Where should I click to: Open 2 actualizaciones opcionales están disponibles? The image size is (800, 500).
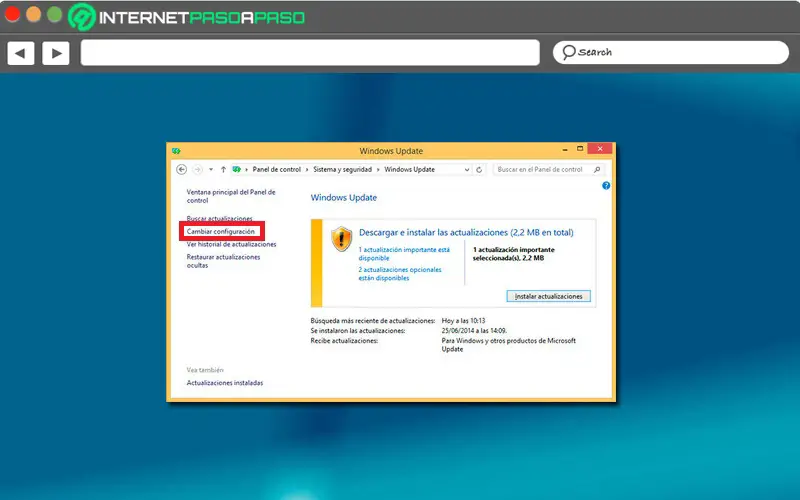click(x=399, y=274)
